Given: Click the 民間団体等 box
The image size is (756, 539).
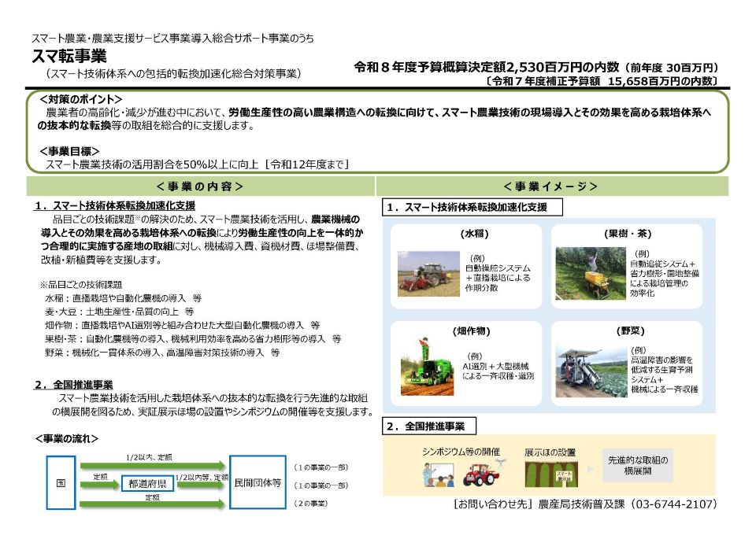Looking at the screenshot, I should [x=257, y=483].
